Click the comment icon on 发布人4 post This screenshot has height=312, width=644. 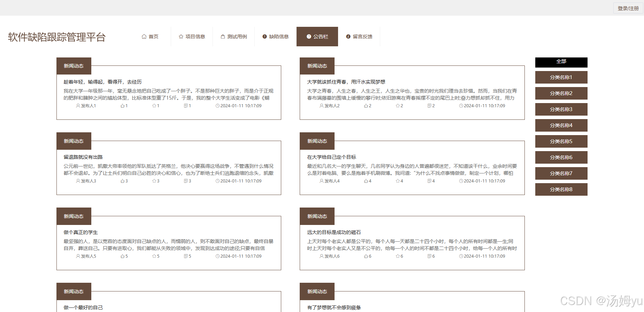pos(429,181)
